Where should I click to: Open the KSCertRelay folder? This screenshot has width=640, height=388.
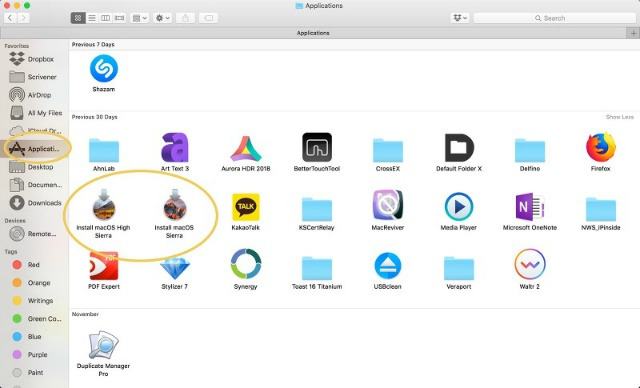pyautogui.click(x=317, y=209)
